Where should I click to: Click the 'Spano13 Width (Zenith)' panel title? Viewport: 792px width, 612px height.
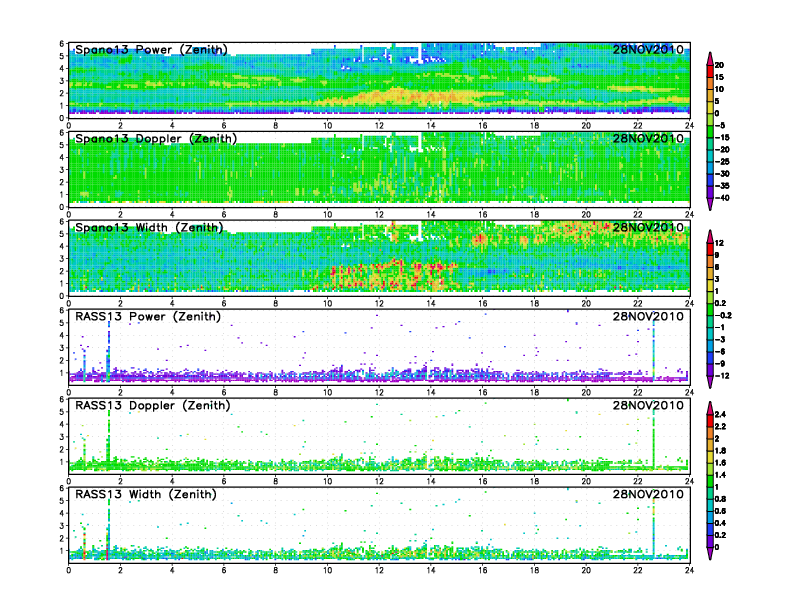click(149, 228)
